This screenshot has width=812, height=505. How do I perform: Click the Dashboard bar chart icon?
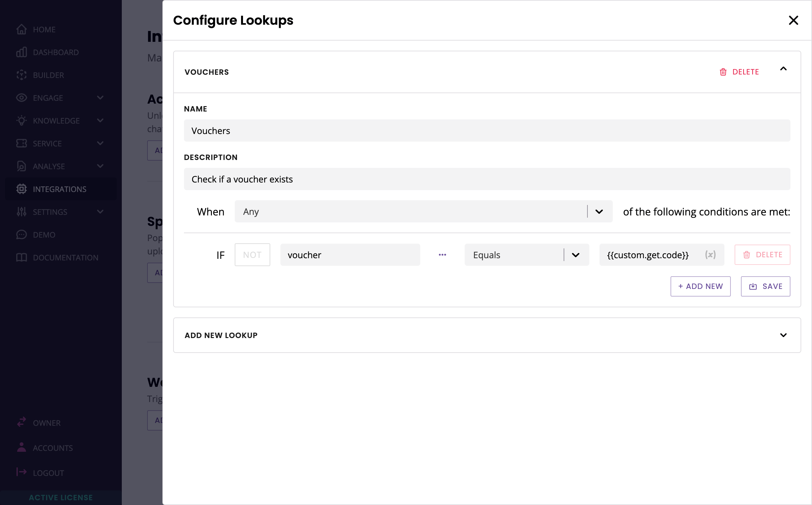click(21, 53)
